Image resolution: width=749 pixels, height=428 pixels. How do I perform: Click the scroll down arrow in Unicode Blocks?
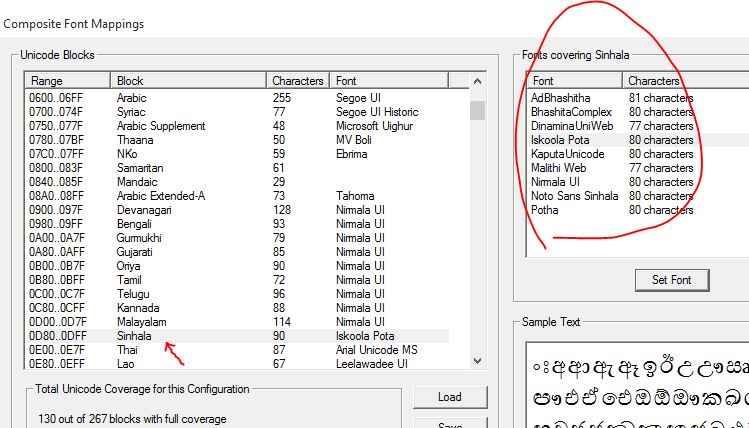(x=477, y=361)
